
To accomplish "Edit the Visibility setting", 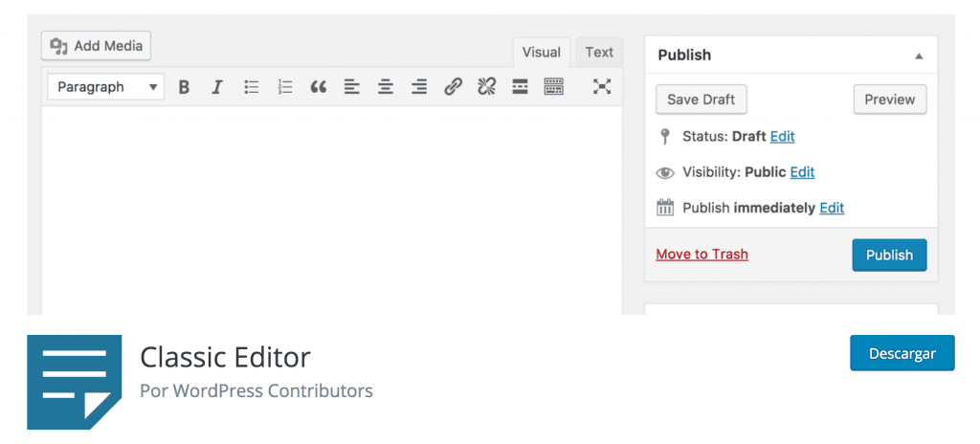I will [x=803, y=172].
